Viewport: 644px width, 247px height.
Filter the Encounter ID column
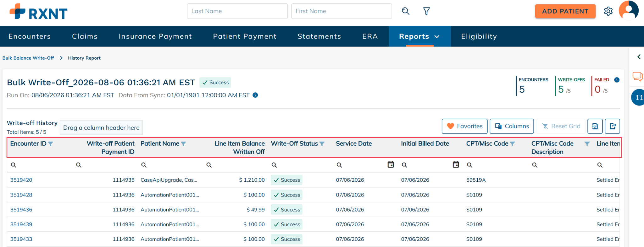(x=51, y=144)
